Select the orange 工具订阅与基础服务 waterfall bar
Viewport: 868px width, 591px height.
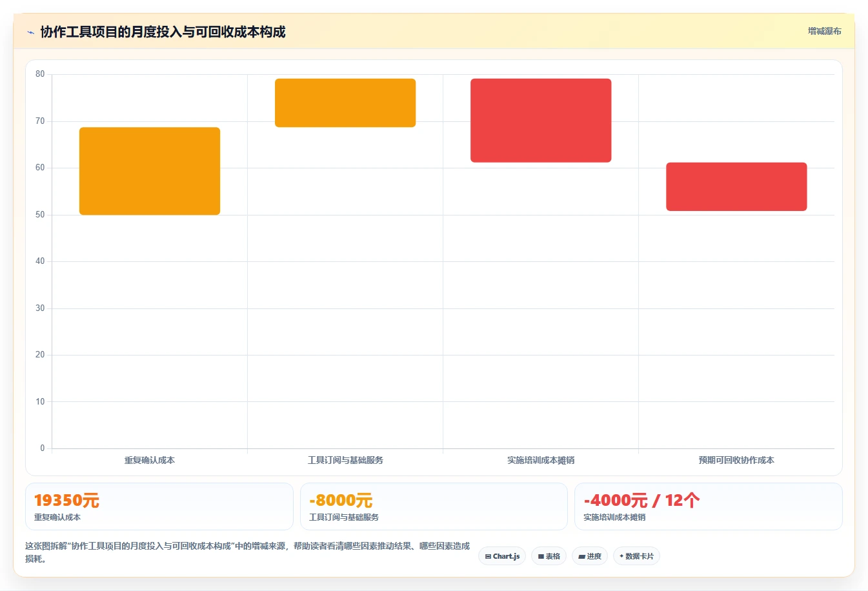(x=345, y=103)
